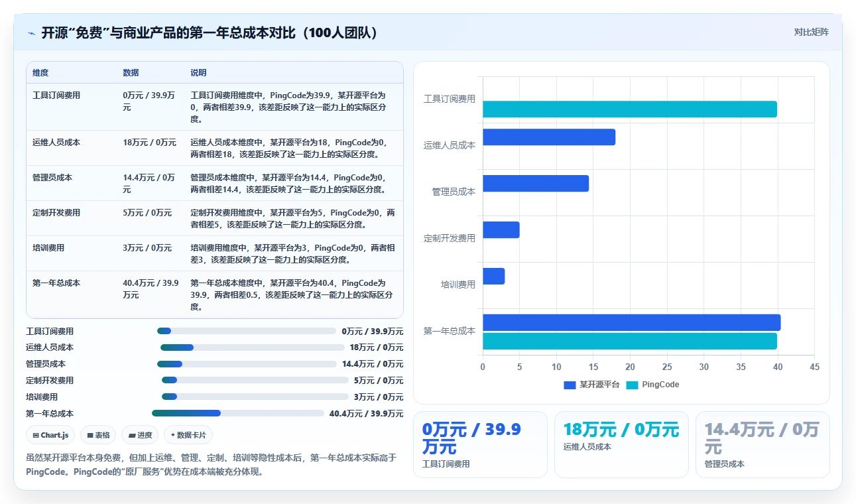This screenshot has width=856, height=504.
Task: Click table data value 40.4万元 / 39.9万元
Action: coord(151,288)
